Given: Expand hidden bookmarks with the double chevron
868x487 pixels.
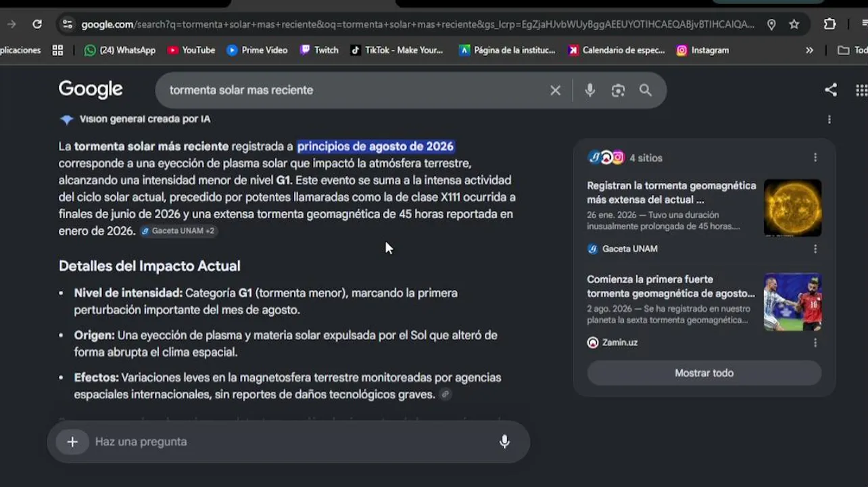Looking at the screenshot, I should pos(809,50).
